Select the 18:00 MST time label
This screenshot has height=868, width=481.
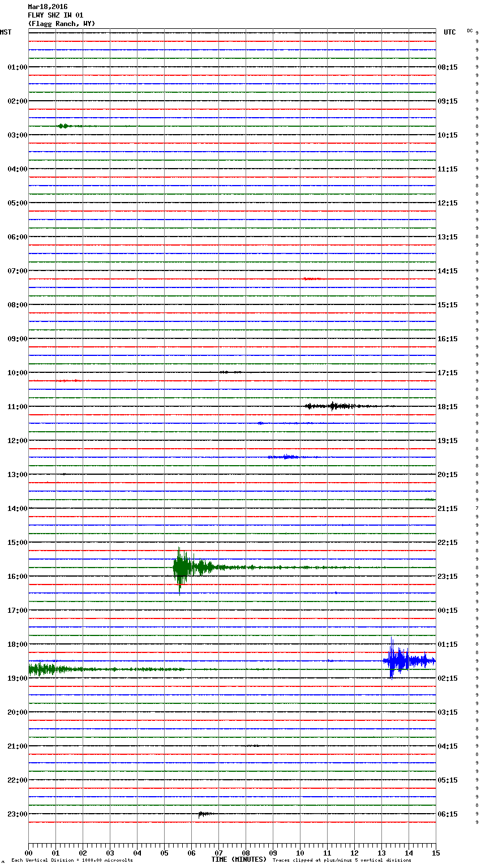point(18,644)
